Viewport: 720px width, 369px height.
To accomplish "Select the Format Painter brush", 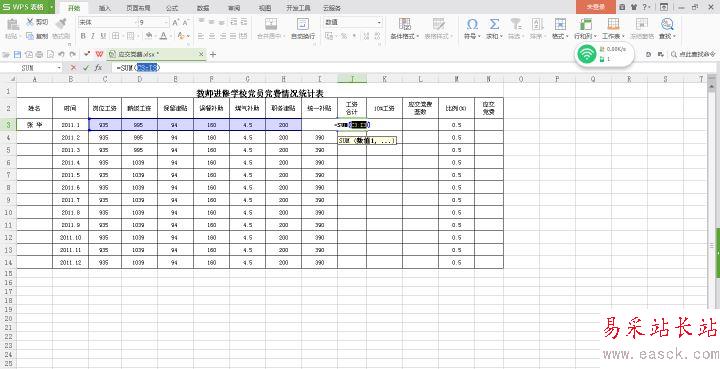I will tap(61, 24).
